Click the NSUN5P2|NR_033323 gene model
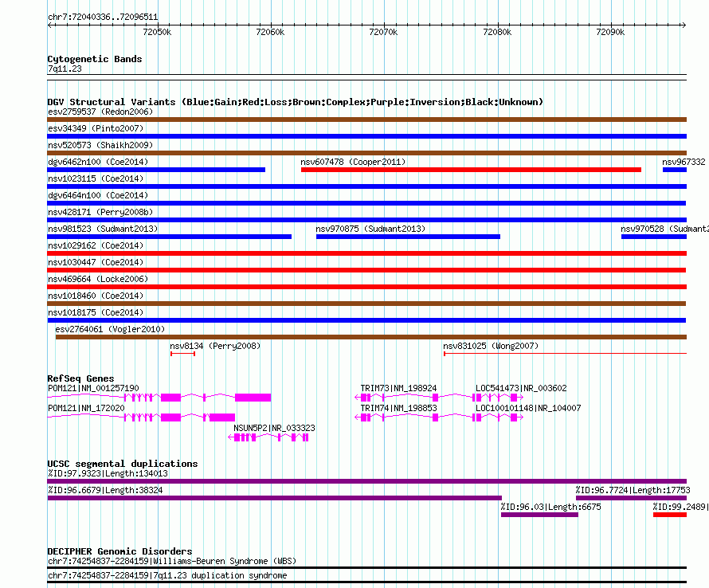This screenshot has height=588, width=709. pos(268,437)
